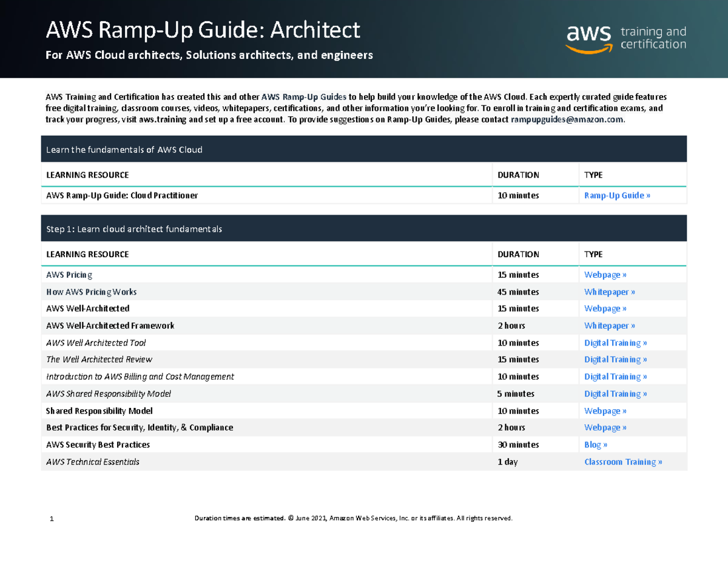This screenshot has height=562, width=728.
Task: Open Webpage for Best Practices for Security
Action: point(605,427)
